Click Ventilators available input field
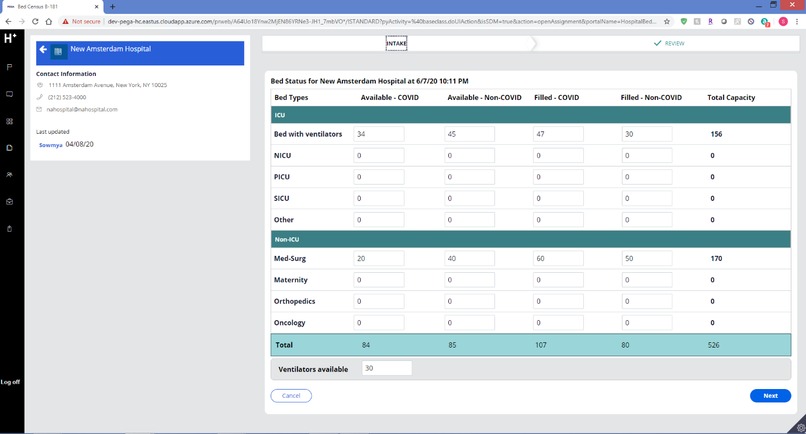This screenshot has width=806, height=434. click(387, 368)
